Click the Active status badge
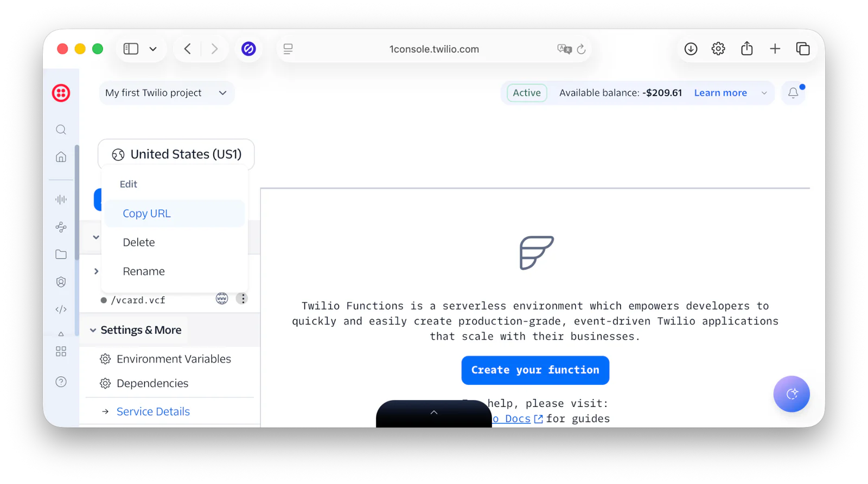 coord(527,93)
